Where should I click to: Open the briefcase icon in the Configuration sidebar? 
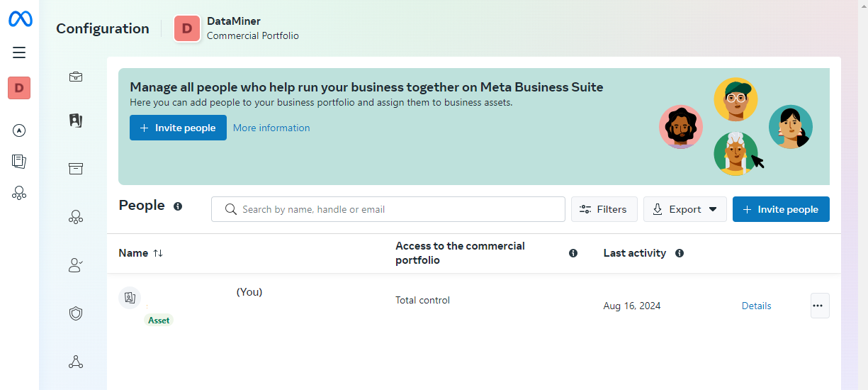coord(76,77)
